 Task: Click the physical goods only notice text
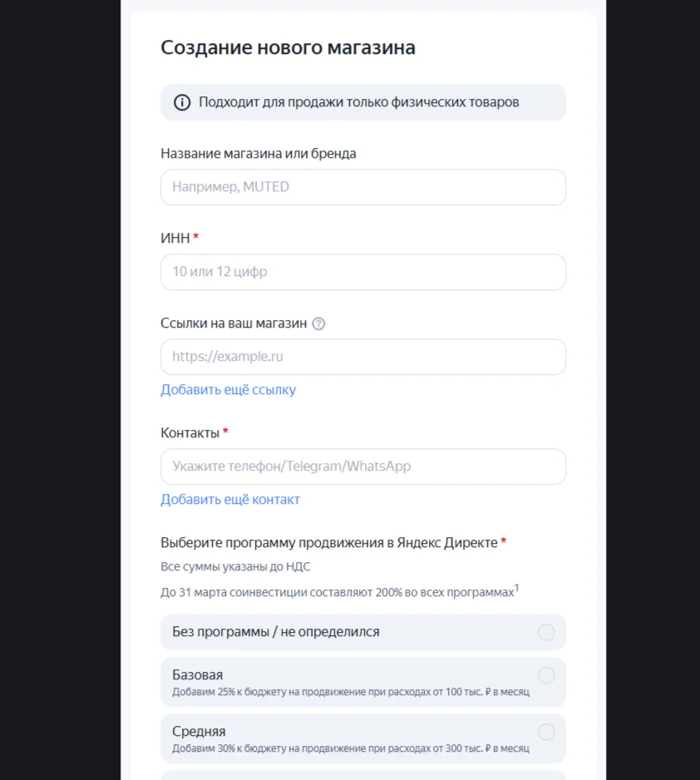(358, 102)
